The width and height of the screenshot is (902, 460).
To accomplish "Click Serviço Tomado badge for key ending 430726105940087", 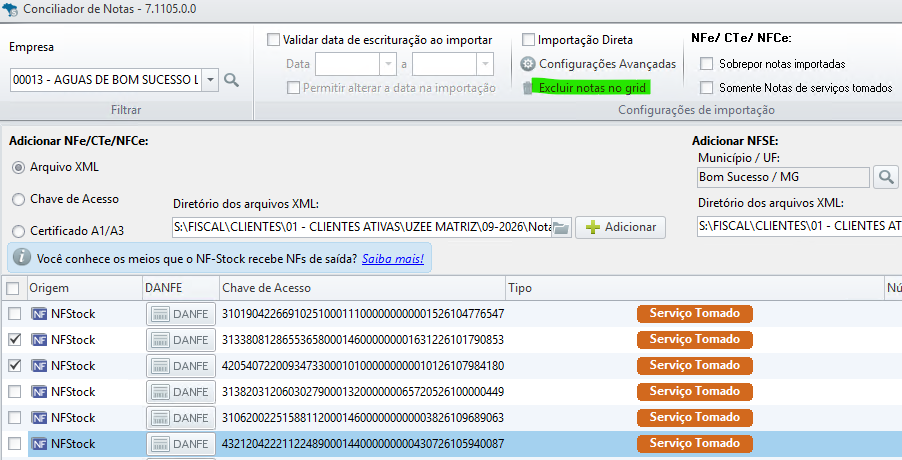I will [x=695, y=443].
